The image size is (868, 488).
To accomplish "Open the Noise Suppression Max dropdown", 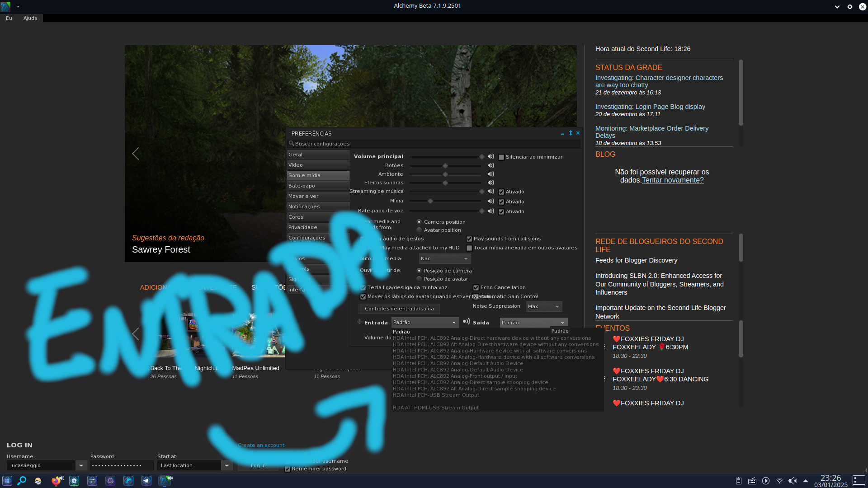I will point(544,306).
